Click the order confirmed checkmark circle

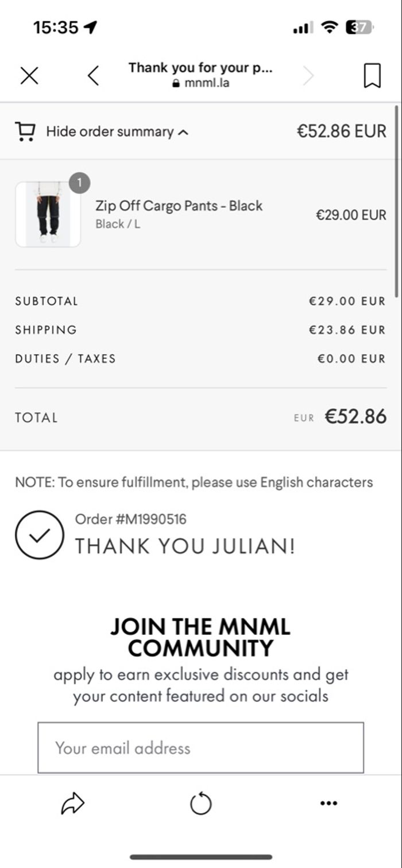[40, 535]
